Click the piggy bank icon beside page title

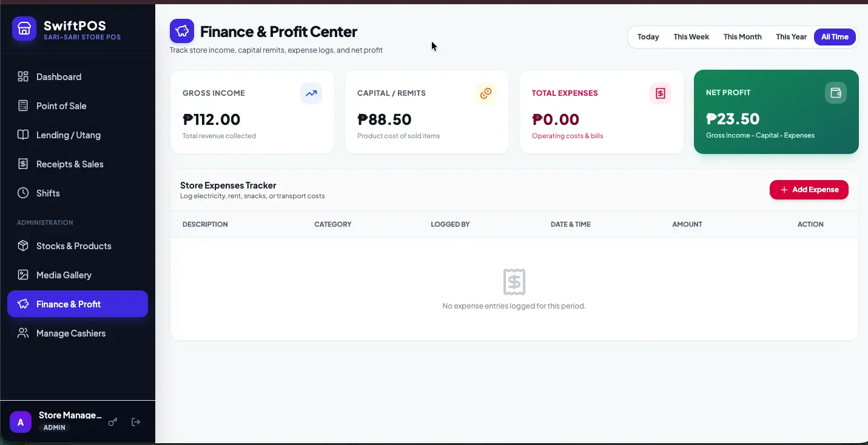point(182,31)
